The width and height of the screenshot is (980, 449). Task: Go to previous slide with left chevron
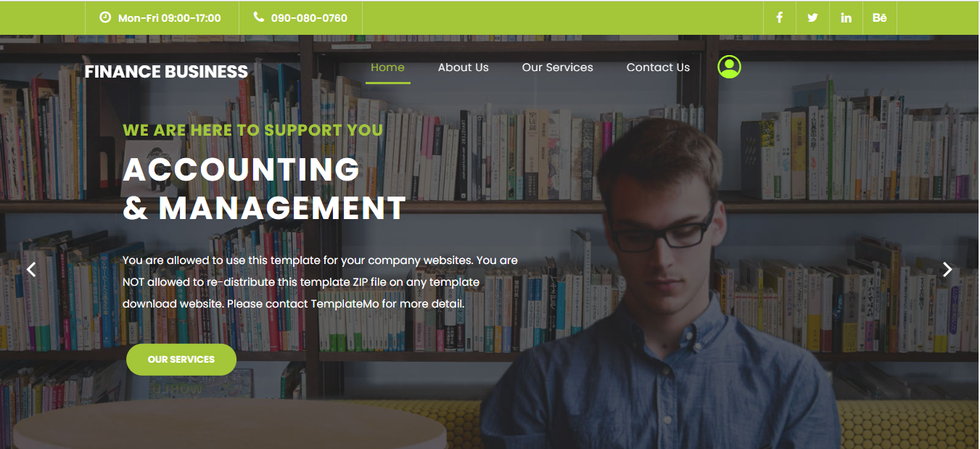31,269
